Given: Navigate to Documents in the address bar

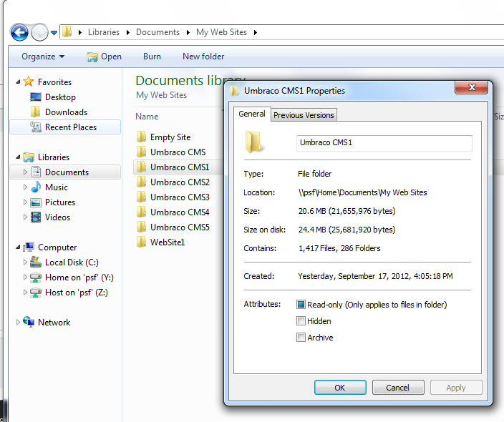Looking at the screenshot, I should (157, 32).
